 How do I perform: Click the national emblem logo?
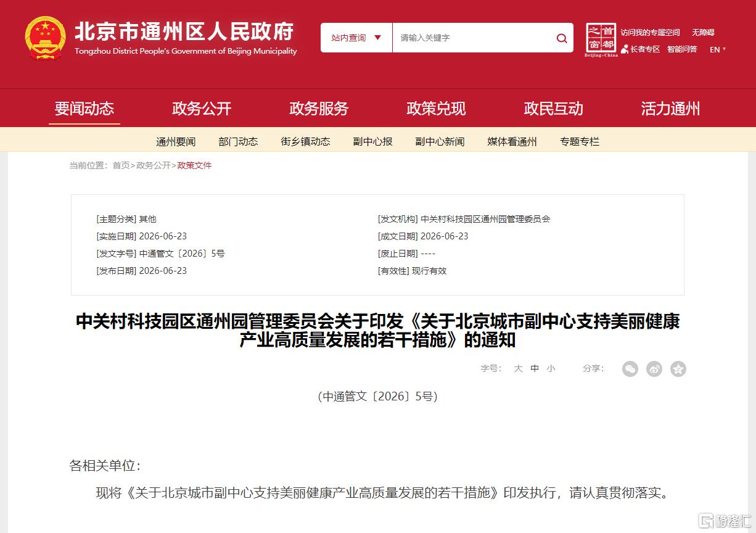point(46,38)
